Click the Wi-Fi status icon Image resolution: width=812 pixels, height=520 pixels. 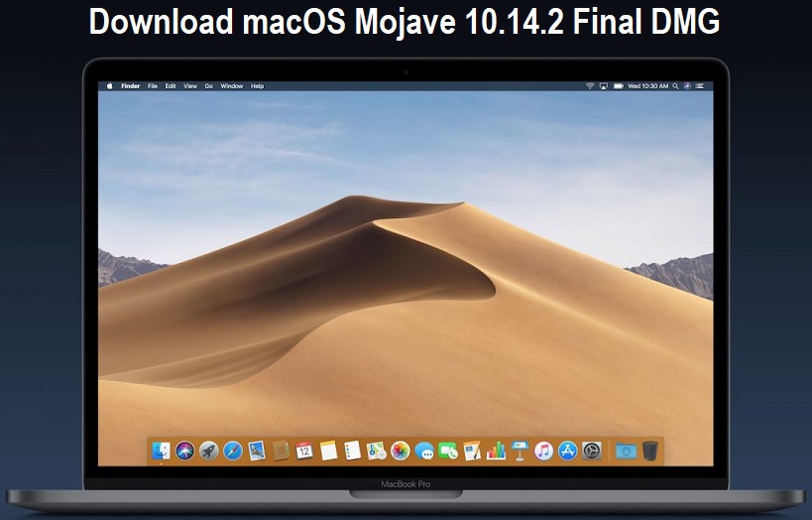pyautogui.click(x=590, y=86)
